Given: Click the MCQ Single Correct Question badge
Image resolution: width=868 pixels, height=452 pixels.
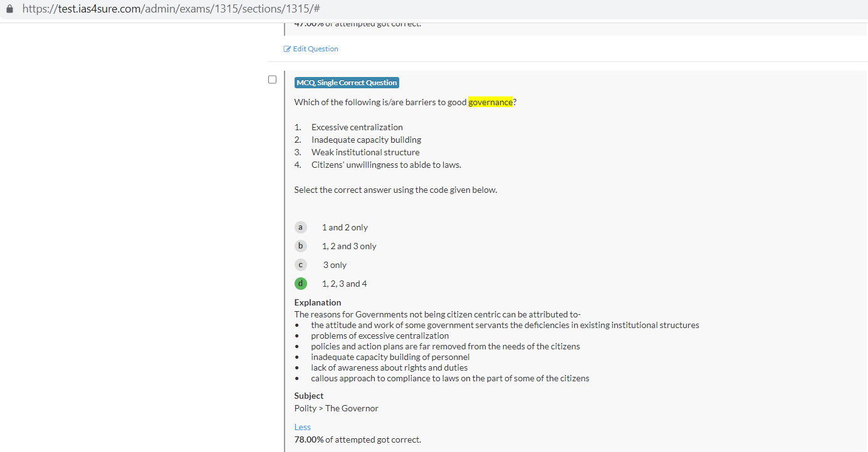Looking at the screenshot, I should pyautogui.click(x=347, y=83).
